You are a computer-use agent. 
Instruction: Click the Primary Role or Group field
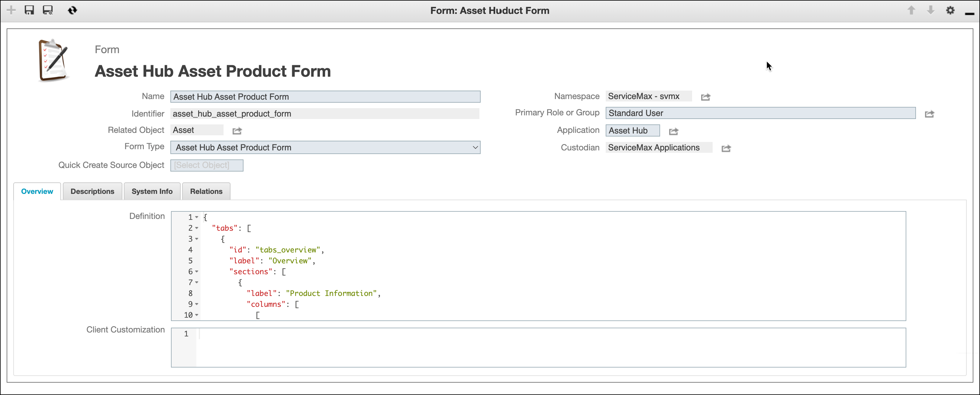(x=760, y=113)
